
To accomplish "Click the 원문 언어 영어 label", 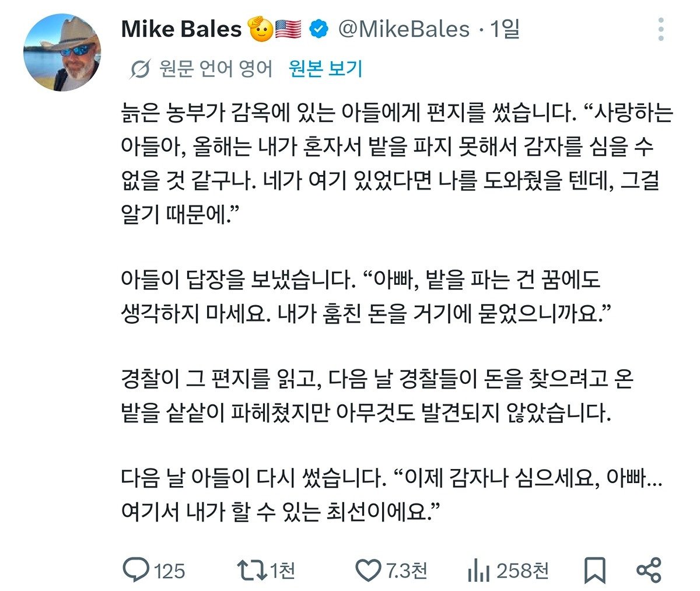I will pyautogui.click(x=216, y=69).
